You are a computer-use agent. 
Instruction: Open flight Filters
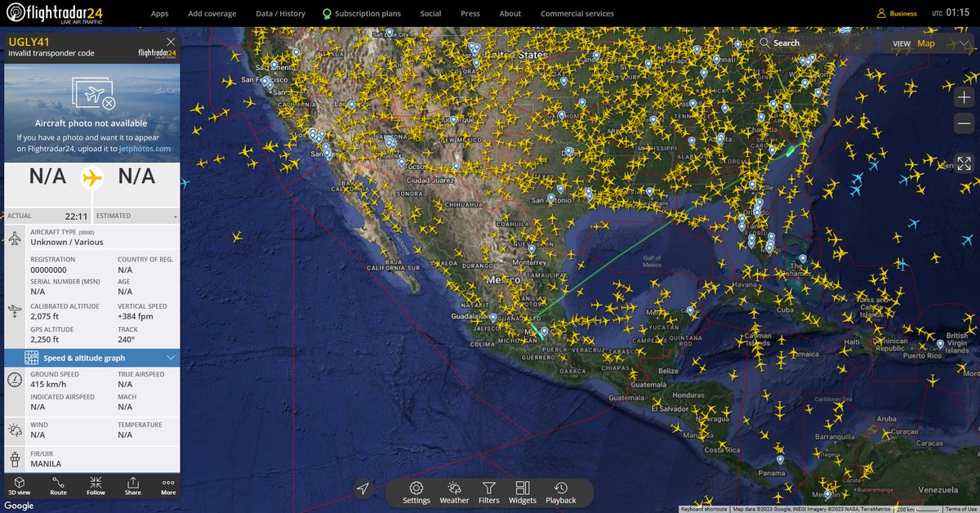[489, 493]
